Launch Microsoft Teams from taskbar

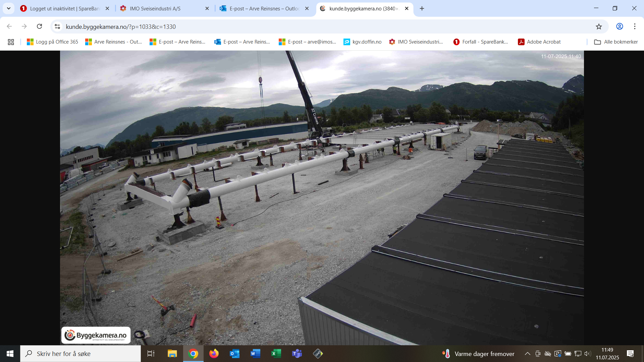(x=297, y=354)
